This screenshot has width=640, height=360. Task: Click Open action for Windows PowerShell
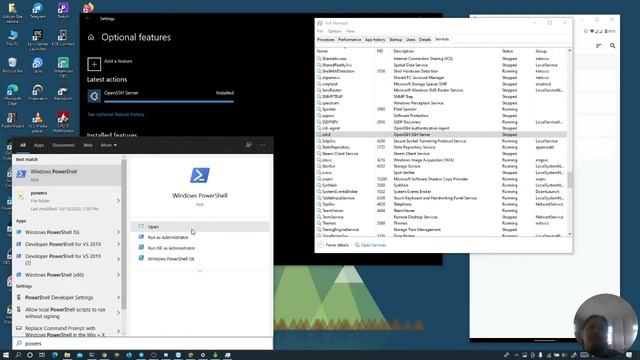click(200, 227)
